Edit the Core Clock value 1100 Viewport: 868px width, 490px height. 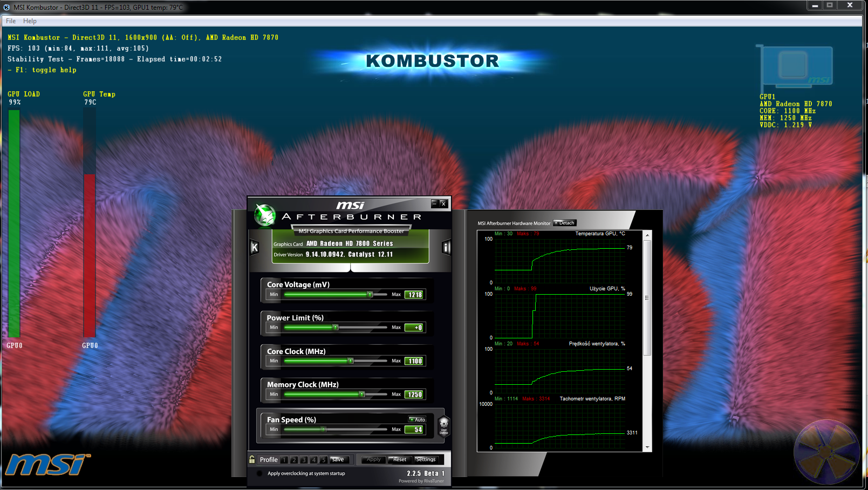pos(415,361)
